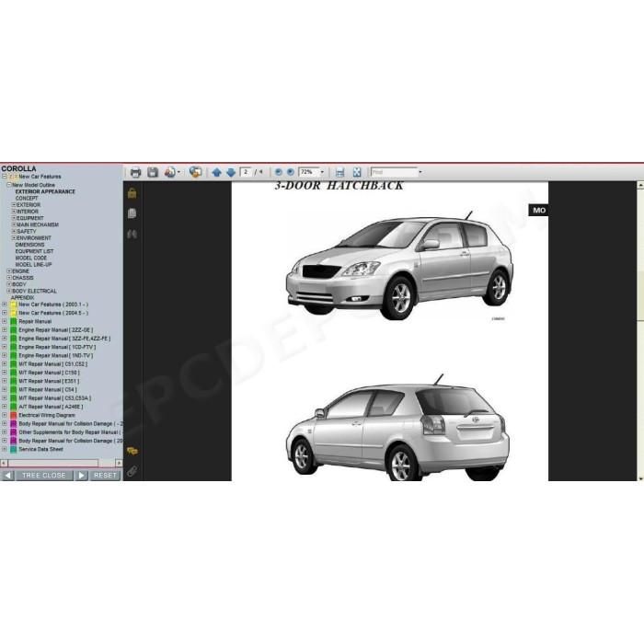Click tree panel horizontal scrollbar thumb
The height and width of the screenshot is (644, 644).
[52, 464]
